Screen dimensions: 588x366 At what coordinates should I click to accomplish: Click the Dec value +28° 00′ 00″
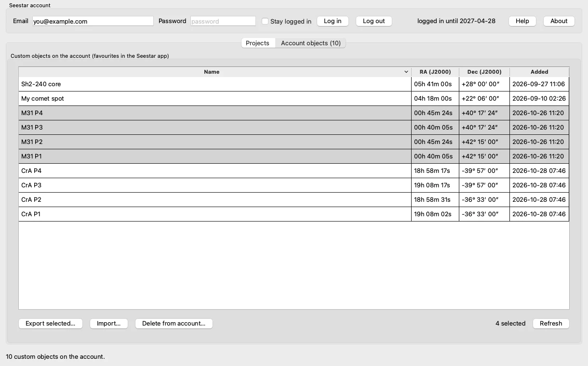point(481,84)
